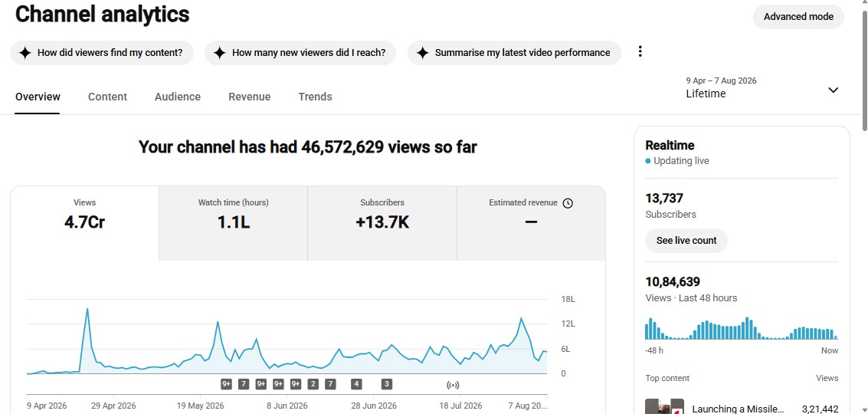
Task: Click the '3' video marker badge under chart
Action: [x=386, y=384]
